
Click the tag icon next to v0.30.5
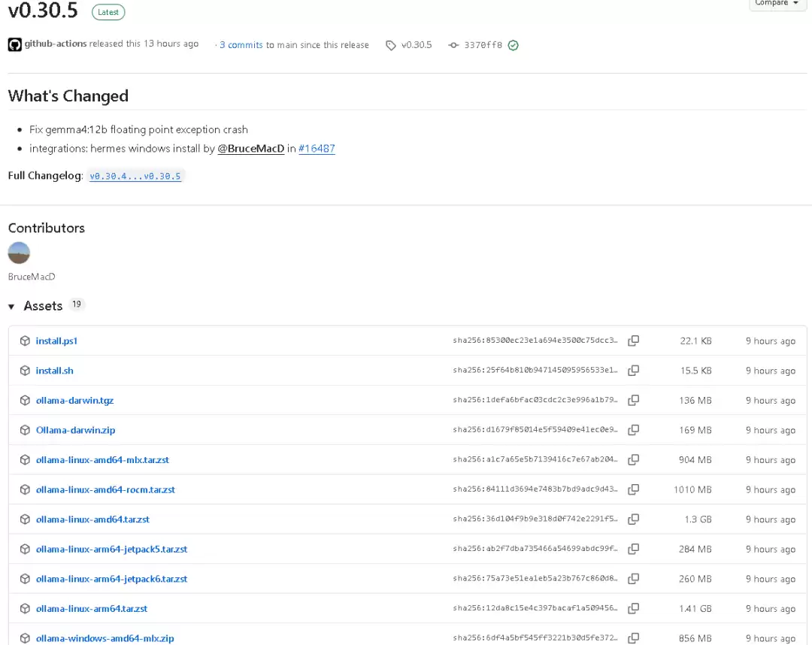tap(390, 46)
